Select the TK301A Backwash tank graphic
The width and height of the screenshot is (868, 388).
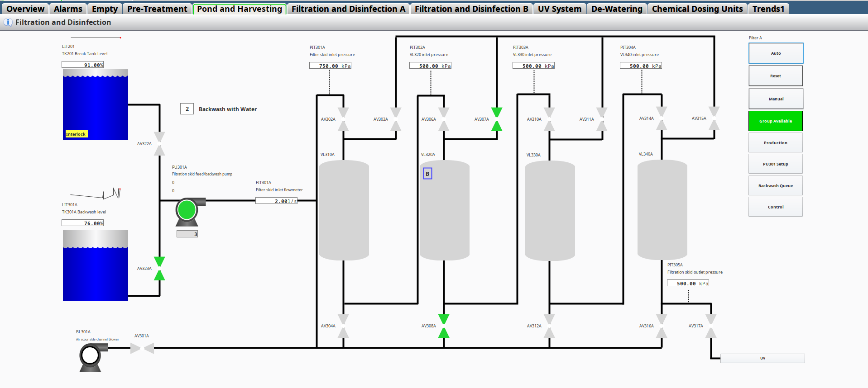click(x=96, y=265)
